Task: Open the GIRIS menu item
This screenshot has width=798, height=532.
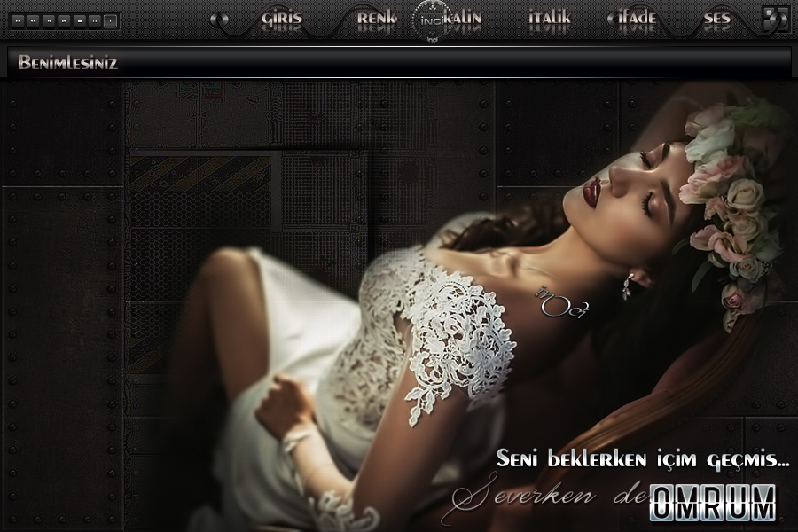Action: pos(281,18)
